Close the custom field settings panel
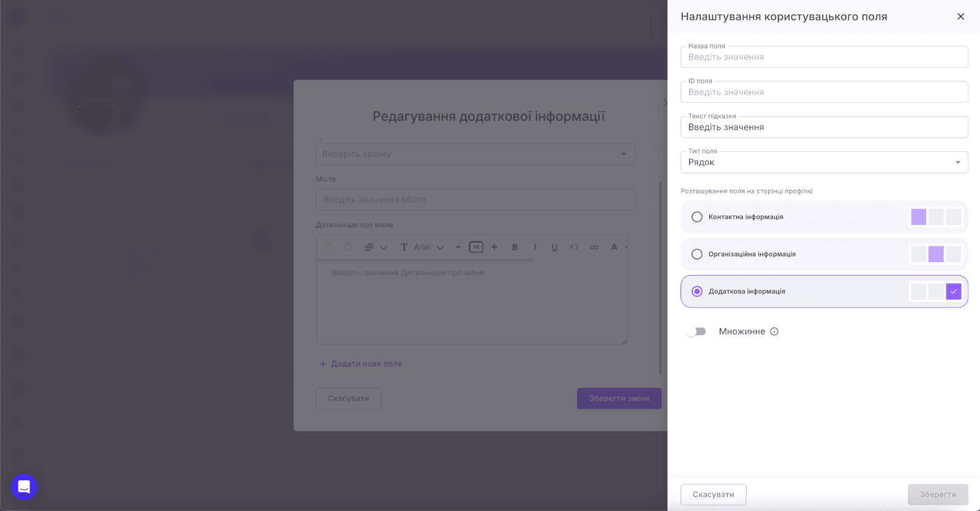This screenshot has width=980, height=511. 960,17
